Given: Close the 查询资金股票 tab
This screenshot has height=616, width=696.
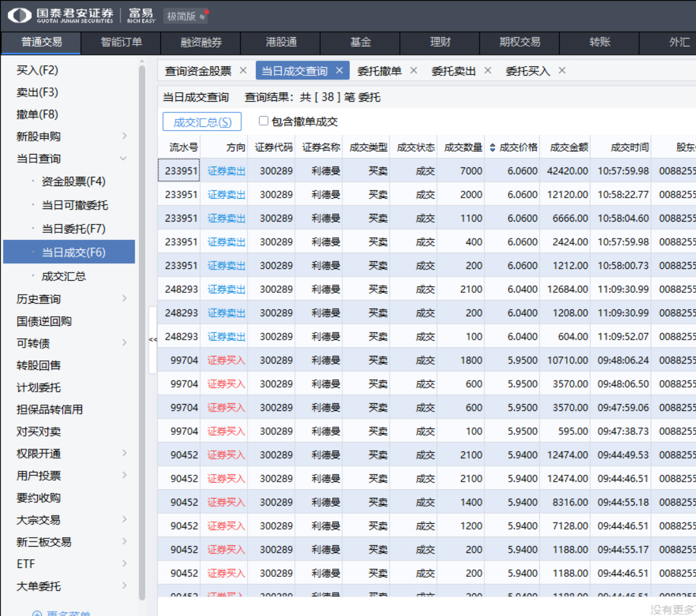Looking at the screenshot, I should (243, 71).
